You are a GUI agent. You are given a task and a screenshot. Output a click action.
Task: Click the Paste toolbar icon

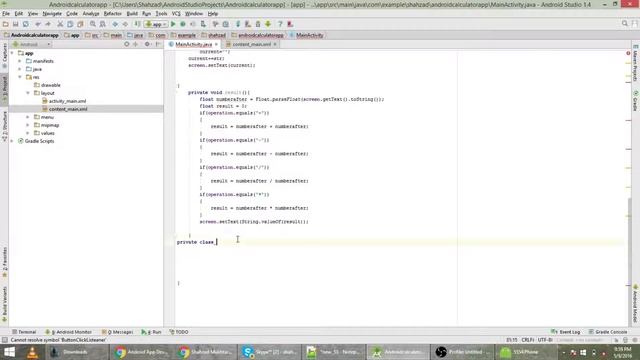pyautogui.click(x=80, y=24)
